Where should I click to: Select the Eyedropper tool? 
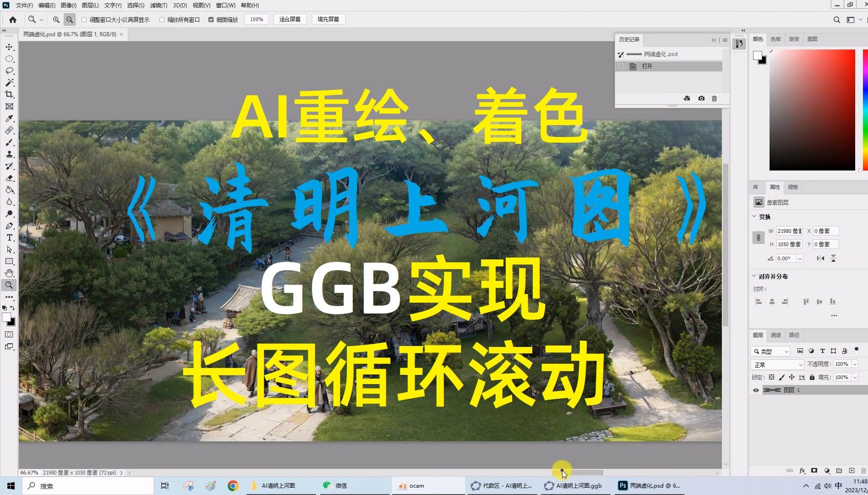pyautogui.click(x=9, y=119)
